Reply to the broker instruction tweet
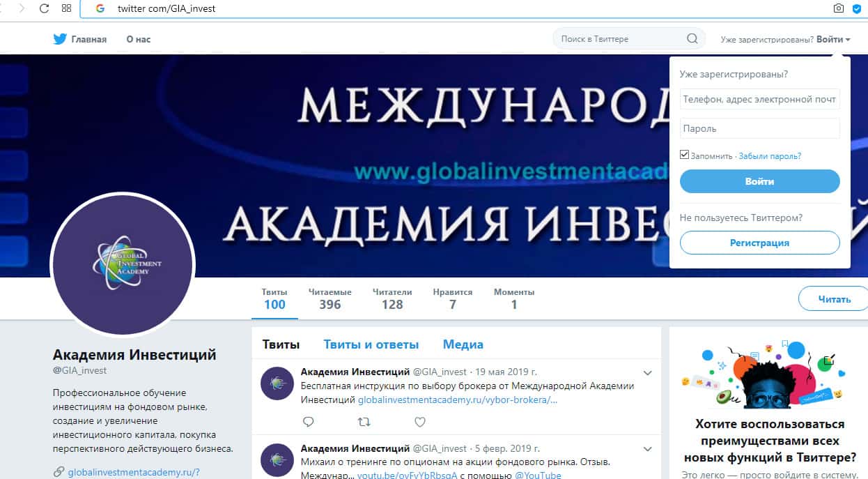The image size is (868, 479). click(309, 422)
